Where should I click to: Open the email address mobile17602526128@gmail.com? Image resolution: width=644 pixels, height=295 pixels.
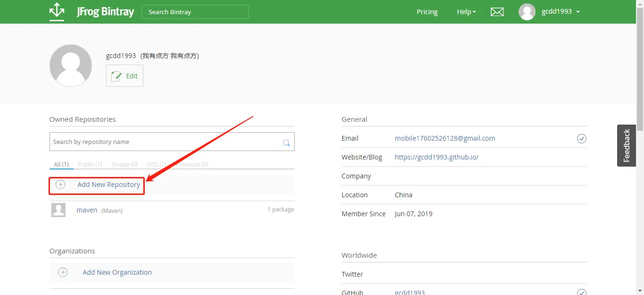point(445,138)
